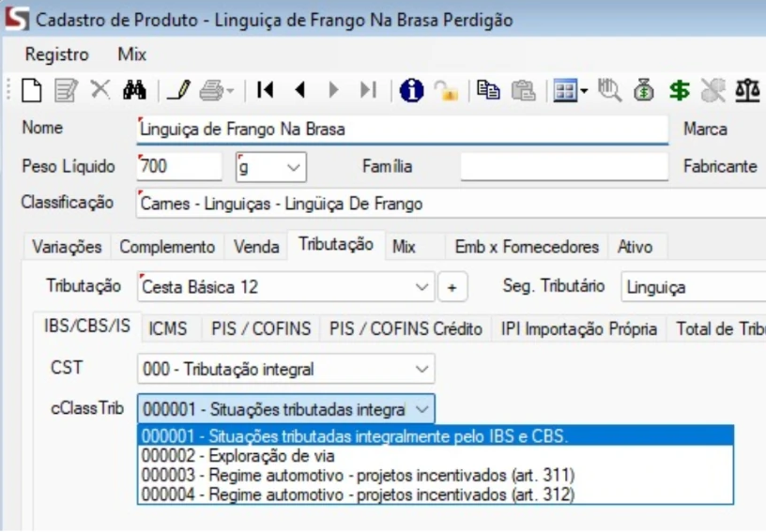
Task: Switch to the Variações tab
Action: click(x=67, y=247)
